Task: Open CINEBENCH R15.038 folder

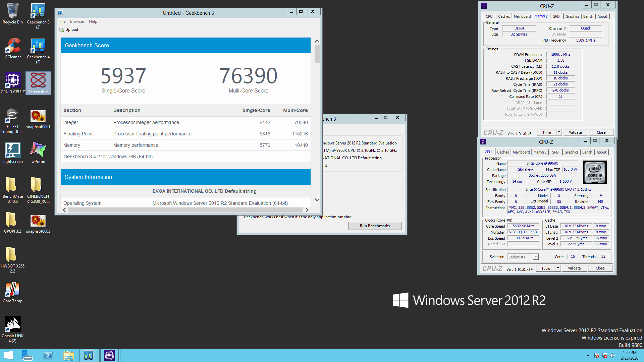Action: click(x=38, y=190)
